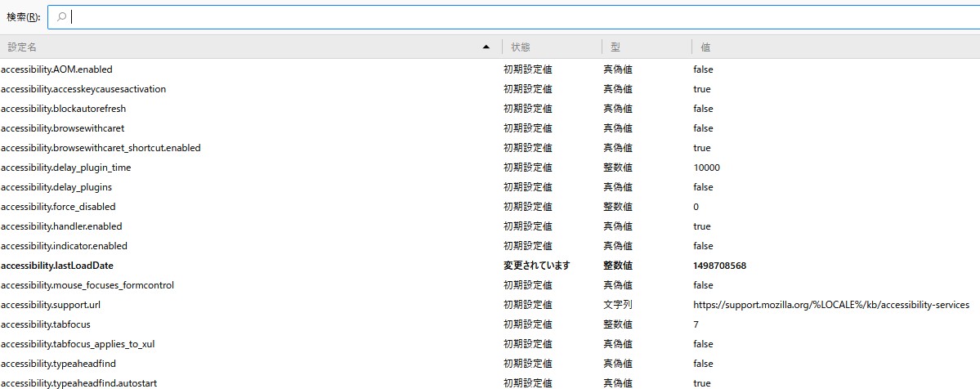Click the value 10000 in the 値 column
The image size is (980, 389).
pyautogui.click(x=706, y=168)
